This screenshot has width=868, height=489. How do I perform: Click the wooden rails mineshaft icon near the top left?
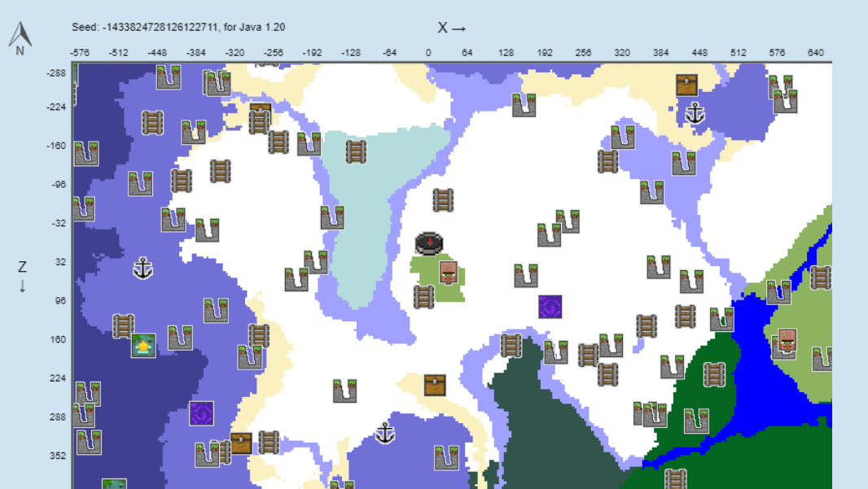click(151, 120)
